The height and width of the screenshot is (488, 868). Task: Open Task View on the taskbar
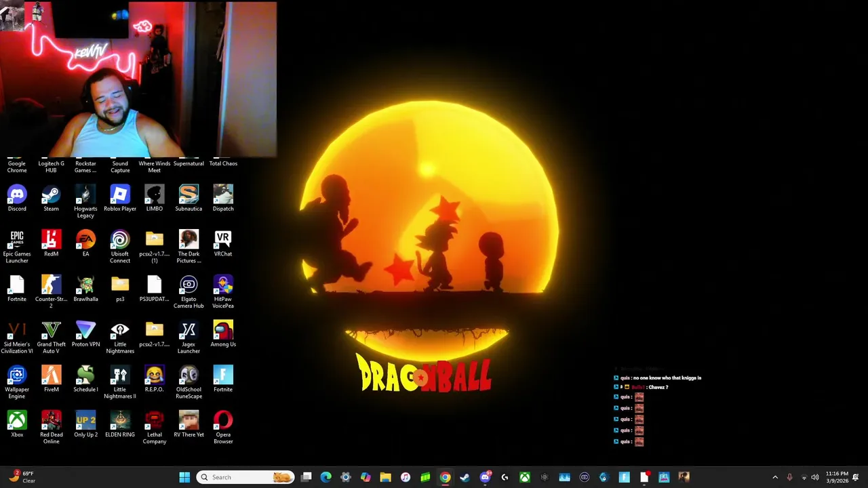307,477
